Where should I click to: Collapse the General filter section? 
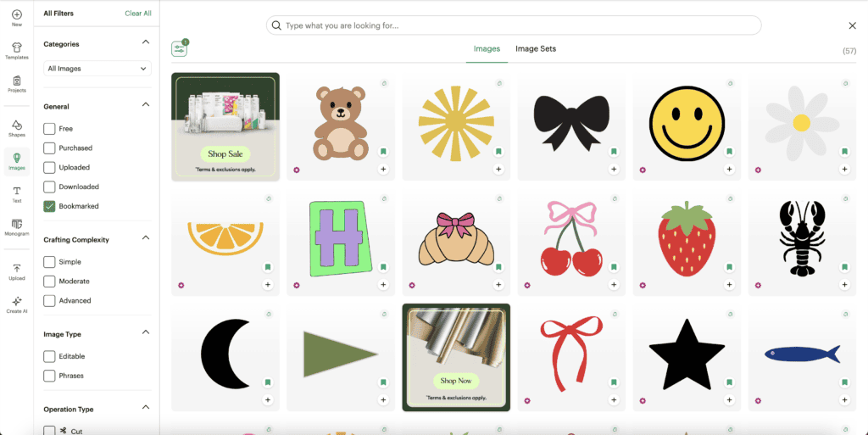145,105
